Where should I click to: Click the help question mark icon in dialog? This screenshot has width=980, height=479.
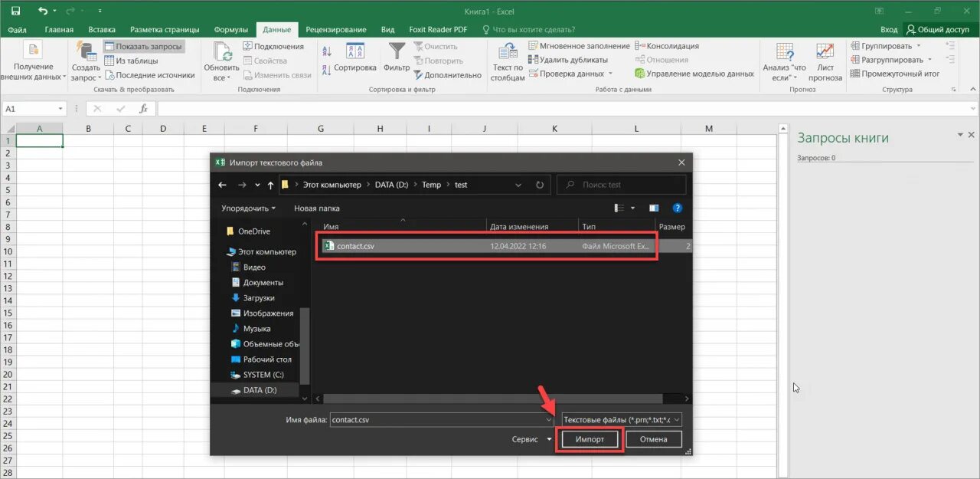677,208
